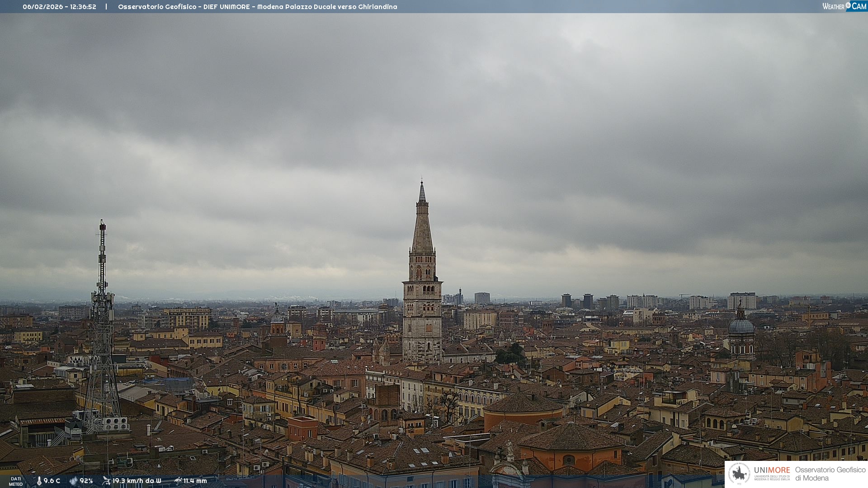Screen dimensions: 868x488
Task: Open the DATI METEO label
Action: (x=16, y=481)
